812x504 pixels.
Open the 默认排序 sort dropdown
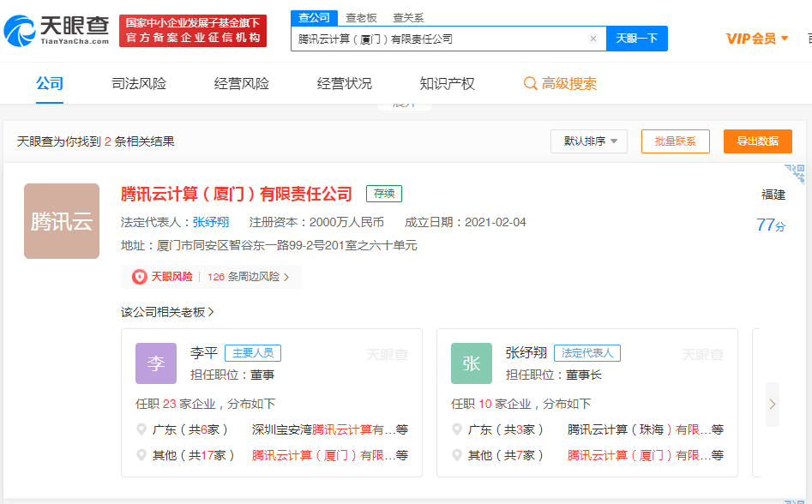[589, 141]
